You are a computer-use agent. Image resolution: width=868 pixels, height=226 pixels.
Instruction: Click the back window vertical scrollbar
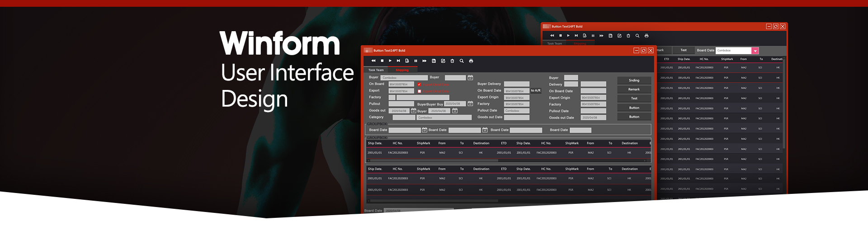tap(784, 104)
